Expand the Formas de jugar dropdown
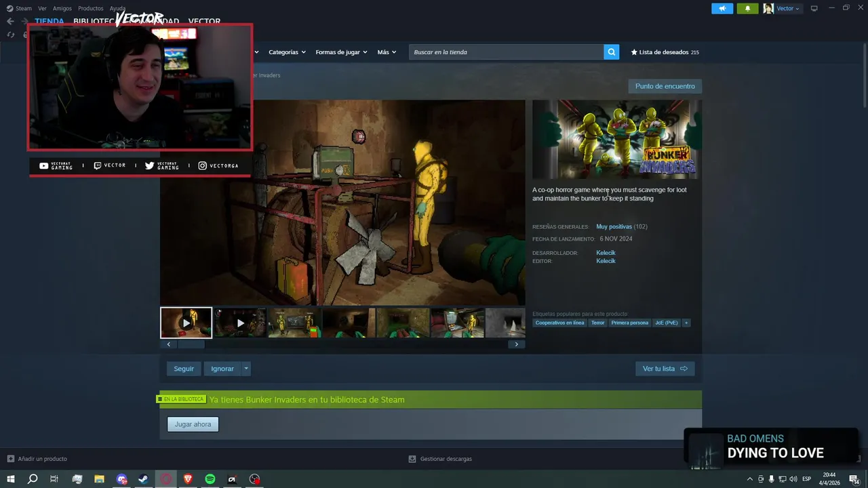The height and width of the screenshot is (488, 868). tap(341, 52)
